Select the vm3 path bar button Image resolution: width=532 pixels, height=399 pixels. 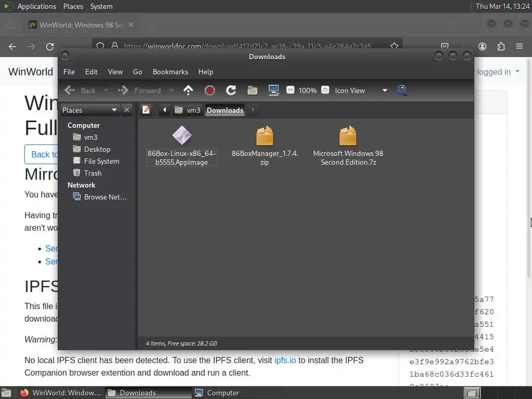point(188,110)
